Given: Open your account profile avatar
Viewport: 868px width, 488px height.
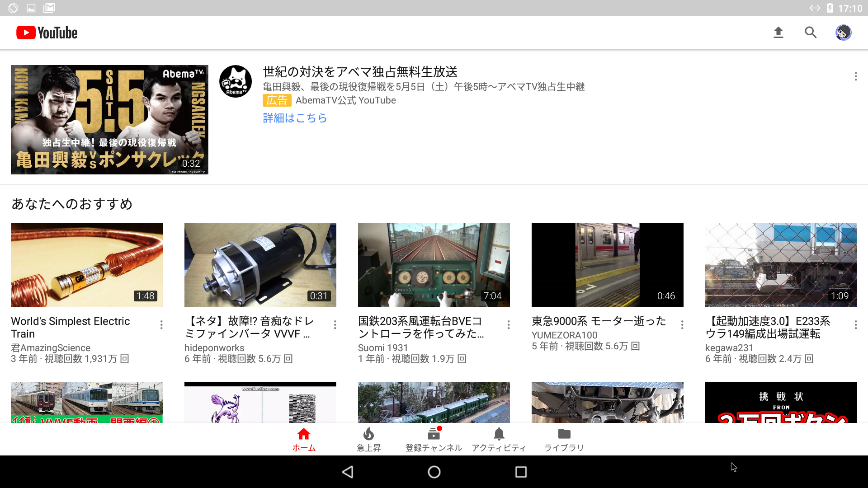Looking at the screenshot, I should point(843,33).
